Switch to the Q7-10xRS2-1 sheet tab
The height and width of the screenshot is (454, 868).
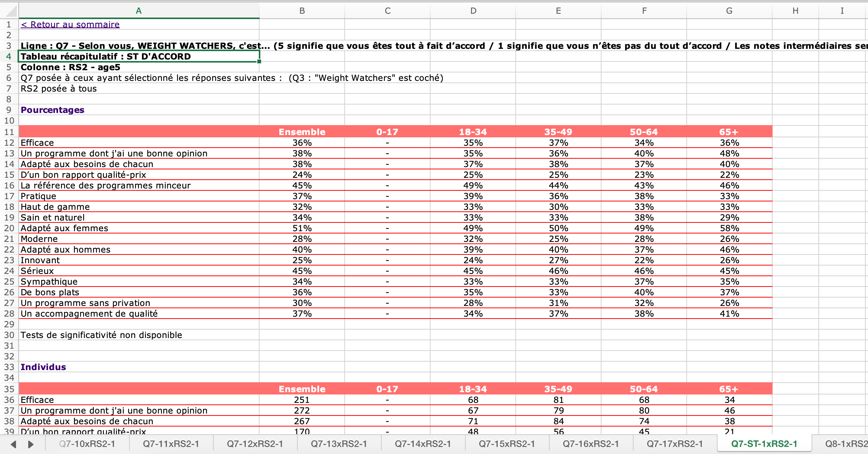87,444
